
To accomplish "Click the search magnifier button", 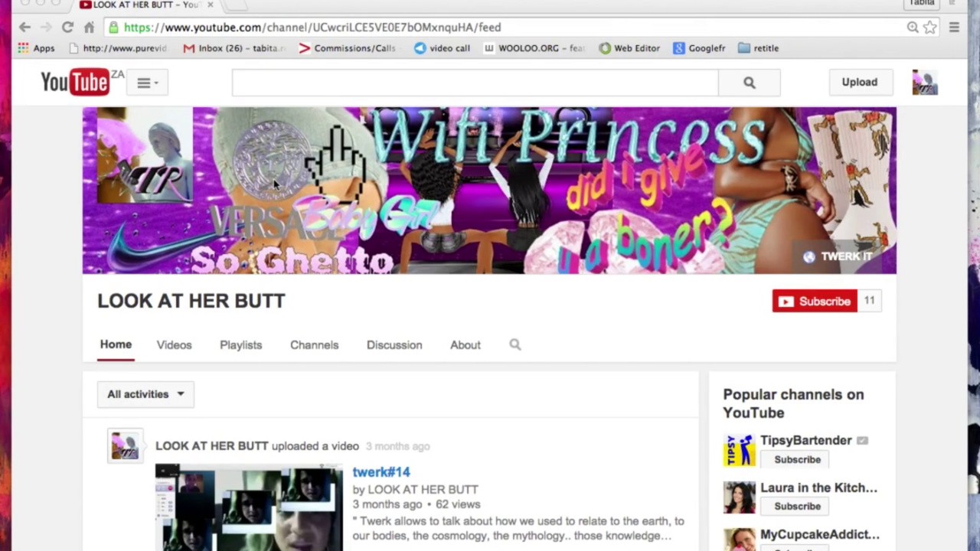I will pos(749,83).
